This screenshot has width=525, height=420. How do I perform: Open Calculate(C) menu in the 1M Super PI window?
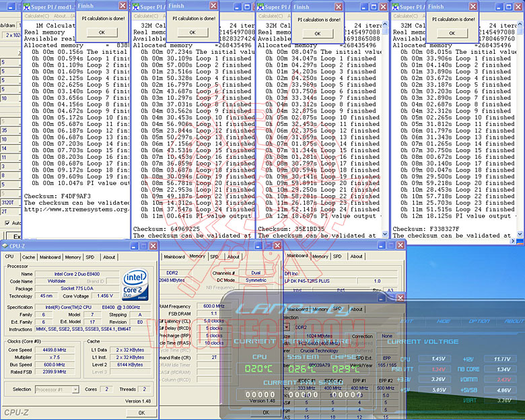[x=37, y=16]
